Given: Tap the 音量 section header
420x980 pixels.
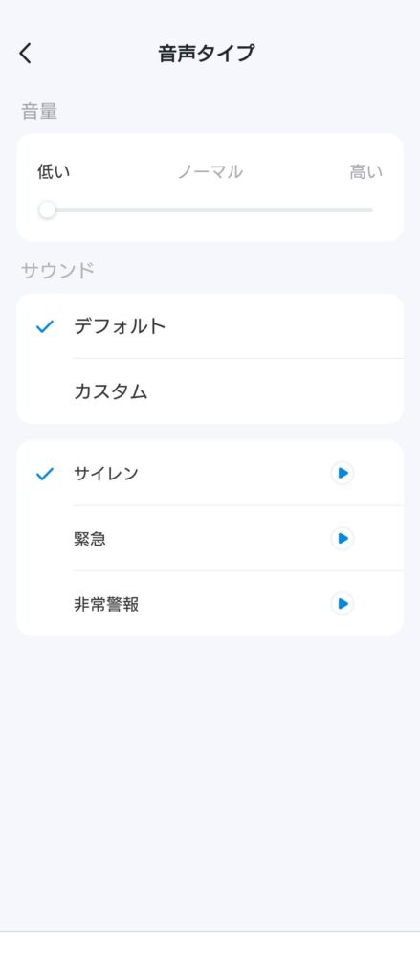Looking at the screenshot, I should 39,112.
